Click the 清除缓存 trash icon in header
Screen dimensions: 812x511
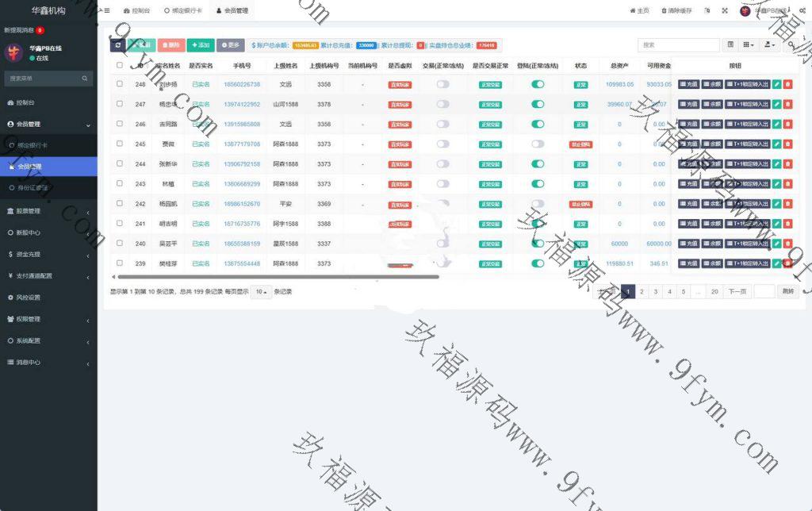[665, 11]
